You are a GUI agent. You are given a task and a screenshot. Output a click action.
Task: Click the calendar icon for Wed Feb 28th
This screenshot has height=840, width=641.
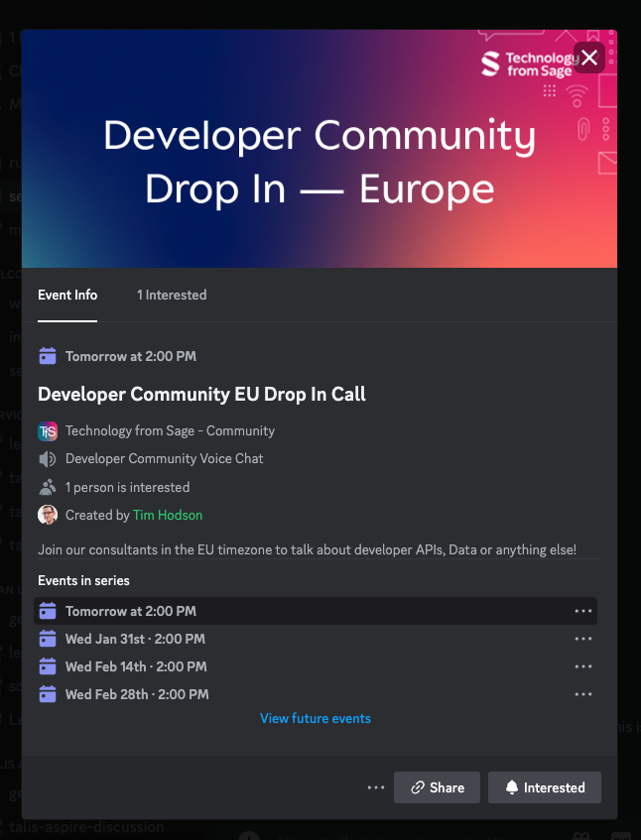[x=48, y=694]
